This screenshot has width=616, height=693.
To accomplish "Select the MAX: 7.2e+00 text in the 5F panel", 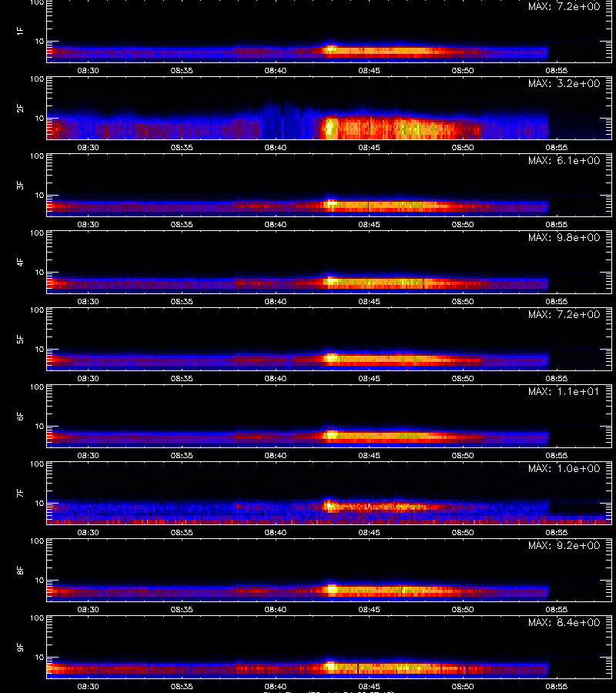I will coord(564,314).
